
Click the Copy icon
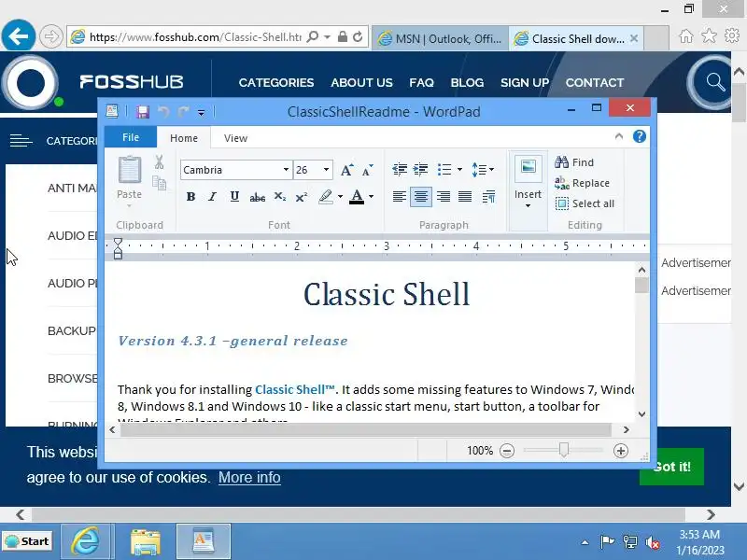coord(159,183)
